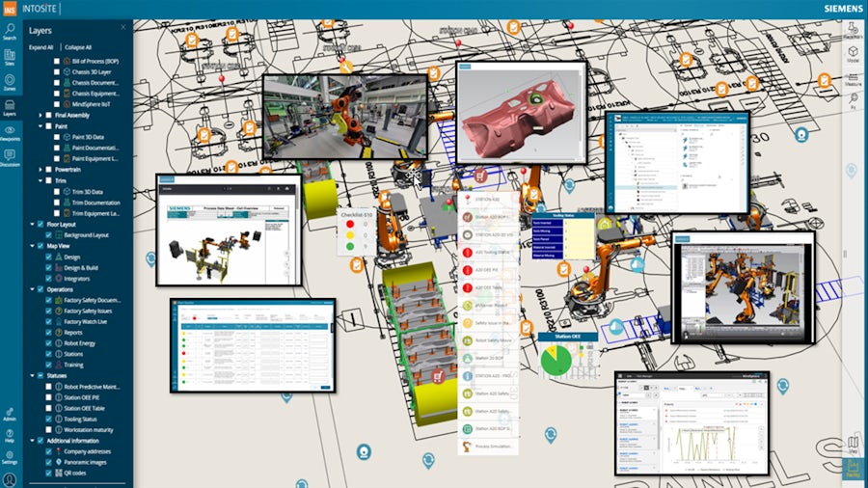This screenshot has height=488, width=868.
Task: Open the Help icon in the sidebar
Action: tap(10, 436)
